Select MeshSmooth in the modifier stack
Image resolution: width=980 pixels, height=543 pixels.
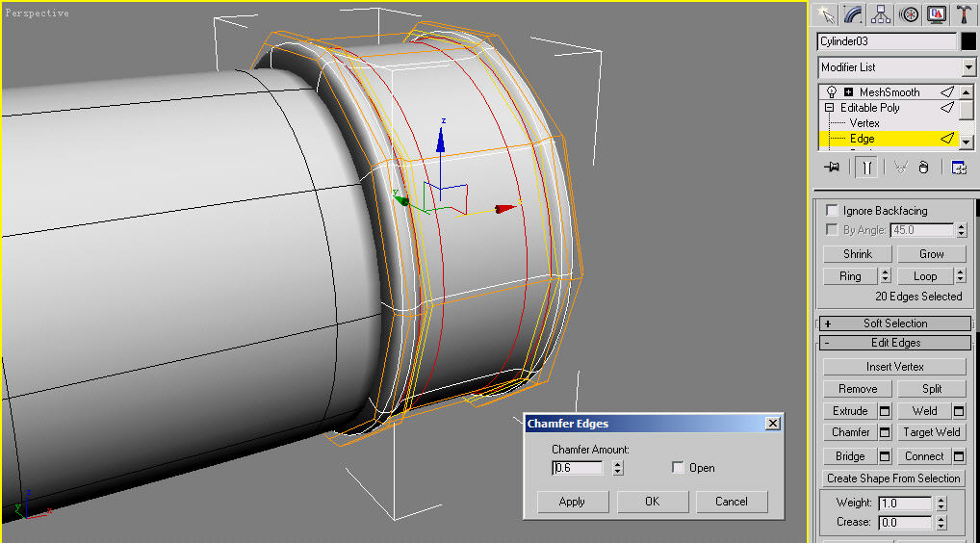(889, 92)
